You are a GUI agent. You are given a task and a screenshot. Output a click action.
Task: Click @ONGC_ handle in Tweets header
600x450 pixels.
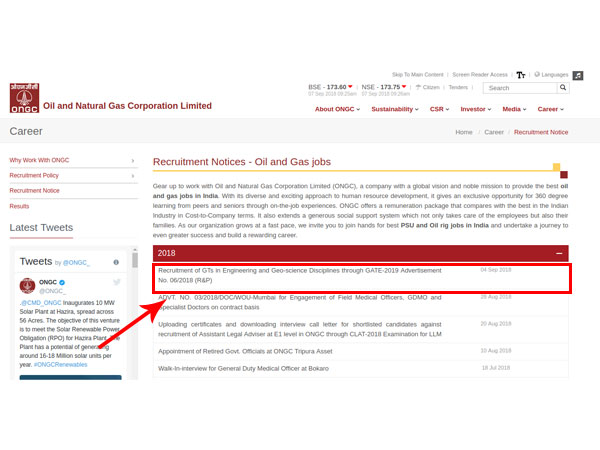point(76,263)
